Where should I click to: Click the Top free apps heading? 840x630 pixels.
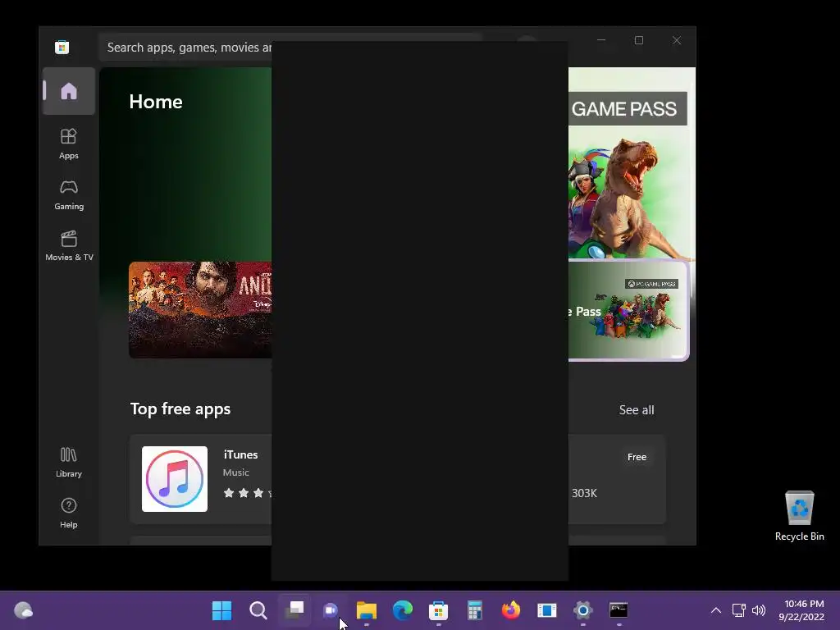pyautogui.click(x=180, y=409)
